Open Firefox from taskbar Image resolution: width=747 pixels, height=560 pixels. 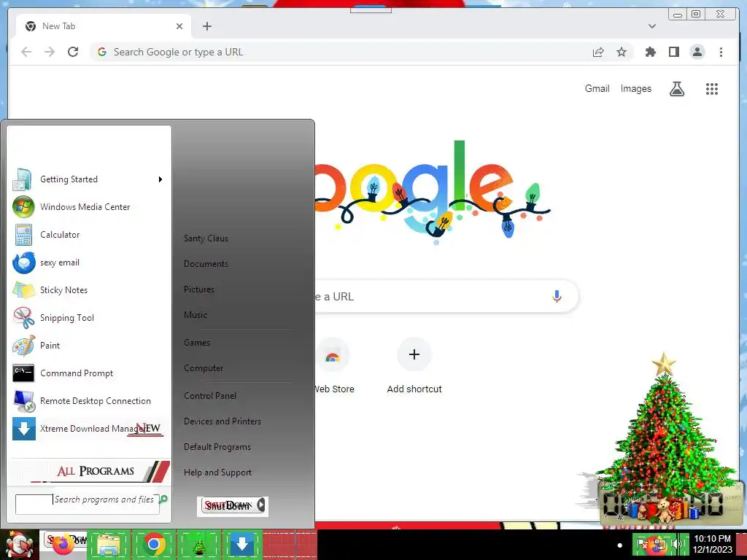coord(63,545)
